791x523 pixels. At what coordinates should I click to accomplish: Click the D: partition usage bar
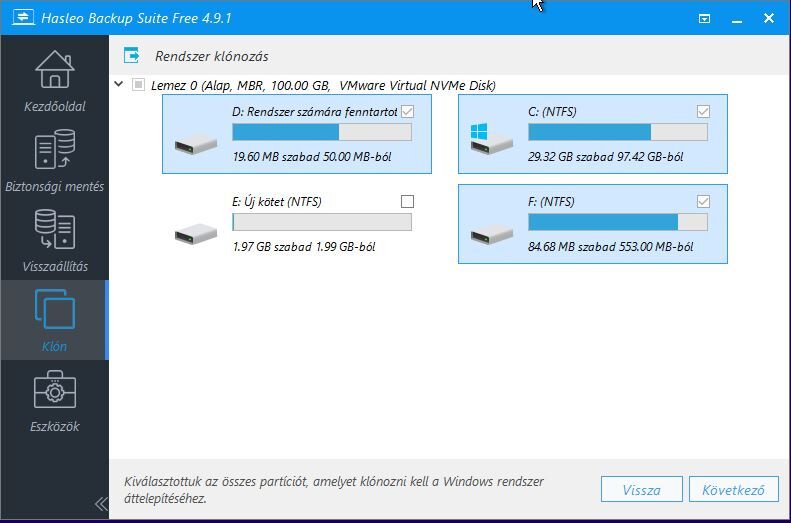pyautogui.click(x=322, y=132)
